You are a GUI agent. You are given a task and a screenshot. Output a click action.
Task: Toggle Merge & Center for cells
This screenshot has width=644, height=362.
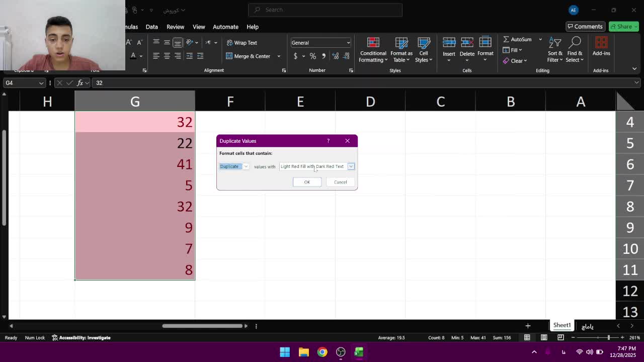point(248,56)
